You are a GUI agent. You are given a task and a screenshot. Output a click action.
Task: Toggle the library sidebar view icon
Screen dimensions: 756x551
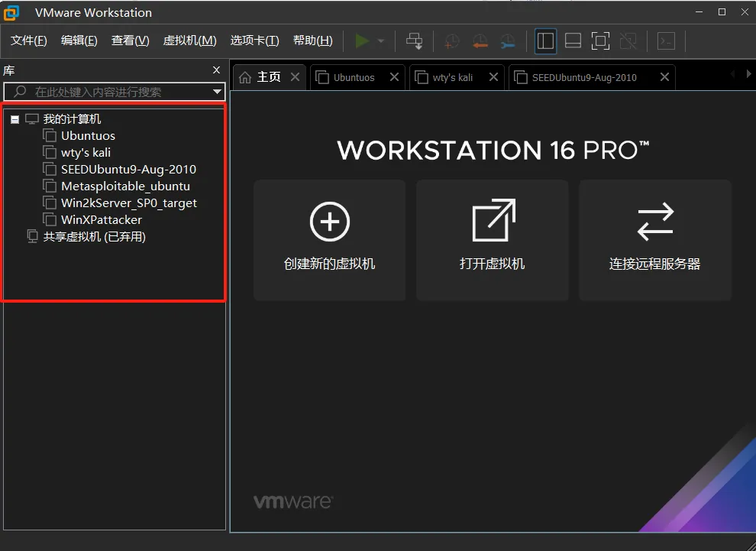click(x=545, y=41)
